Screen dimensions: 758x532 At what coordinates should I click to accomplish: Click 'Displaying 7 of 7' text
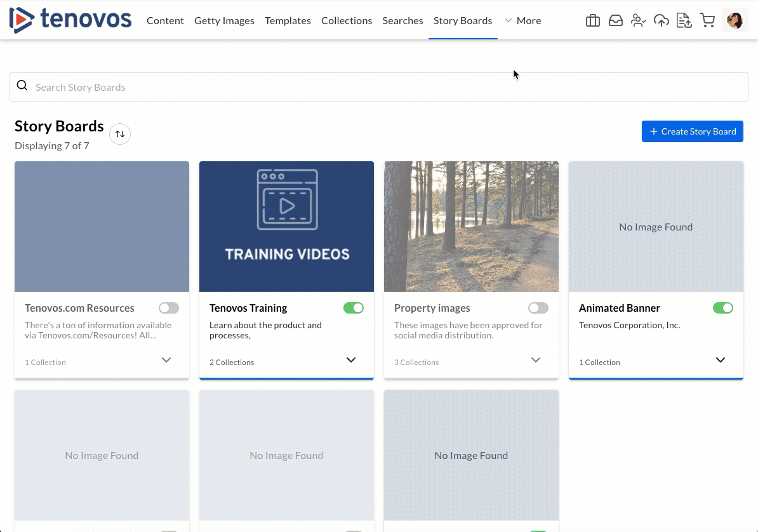click(x=51, y=145)
